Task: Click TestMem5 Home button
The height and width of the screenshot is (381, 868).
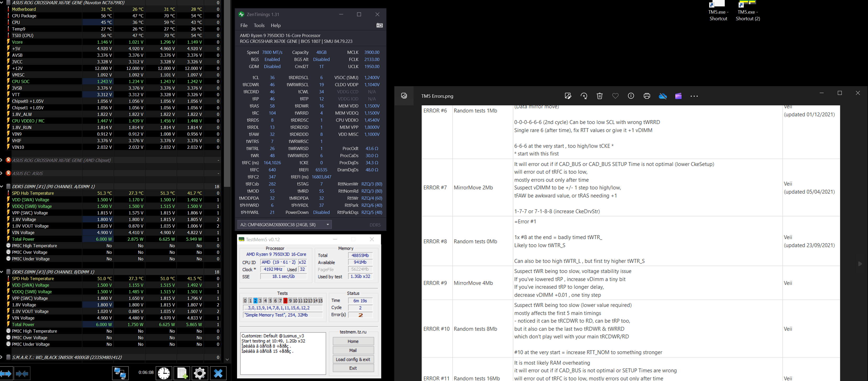Action: [x=353, y=341]
